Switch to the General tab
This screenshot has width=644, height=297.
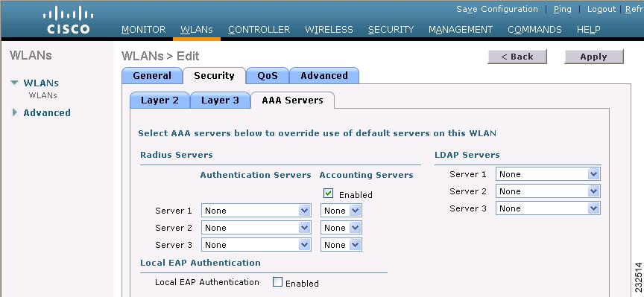pos(152,76)
